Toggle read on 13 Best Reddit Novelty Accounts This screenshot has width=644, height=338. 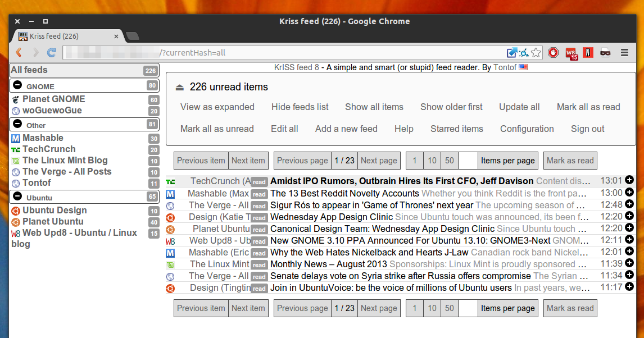coord(259,194)
